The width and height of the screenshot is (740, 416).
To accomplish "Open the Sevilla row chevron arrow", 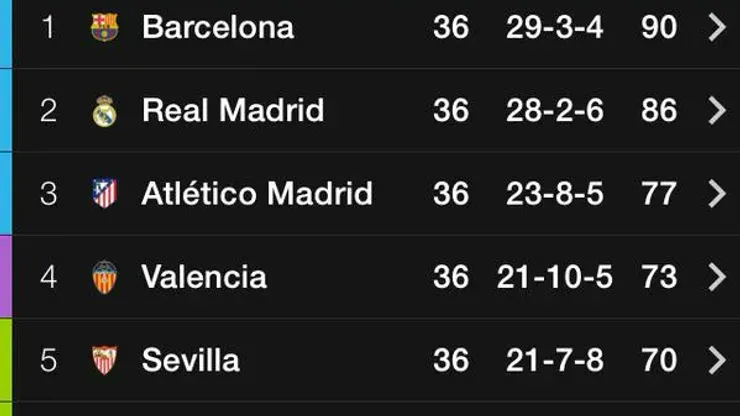I will coord(716,360).
